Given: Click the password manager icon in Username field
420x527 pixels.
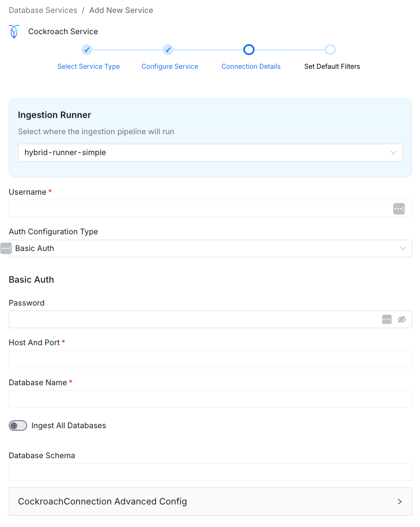Looking at the screenshot, I should pos(399,209).
